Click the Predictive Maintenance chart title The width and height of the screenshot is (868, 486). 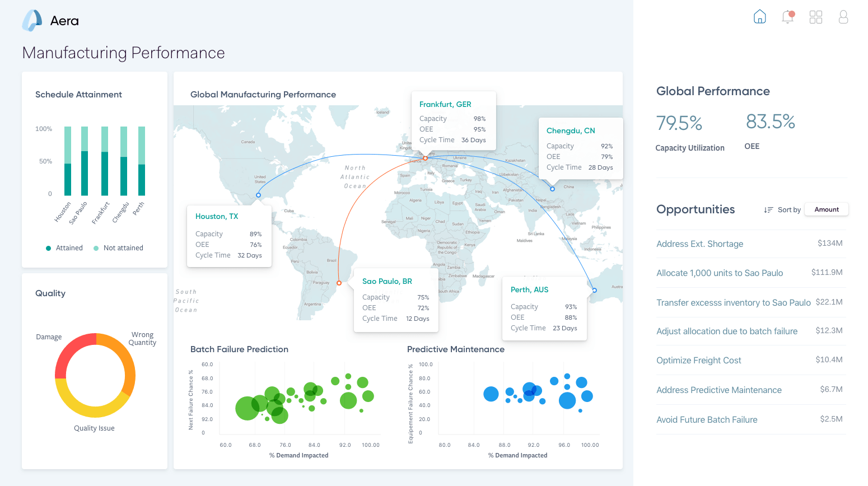click(x=456, y=349)
